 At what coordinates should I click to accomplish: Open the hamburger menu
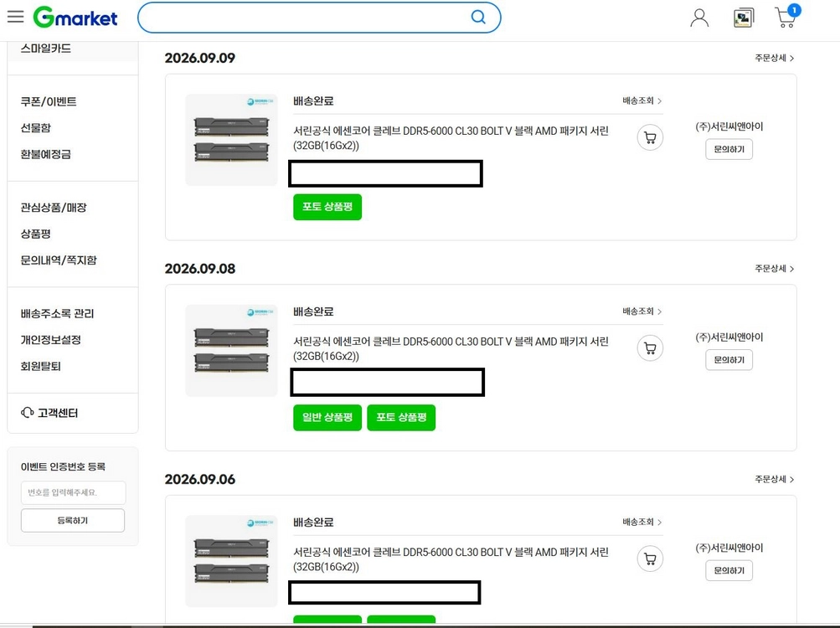pos(16,17)
